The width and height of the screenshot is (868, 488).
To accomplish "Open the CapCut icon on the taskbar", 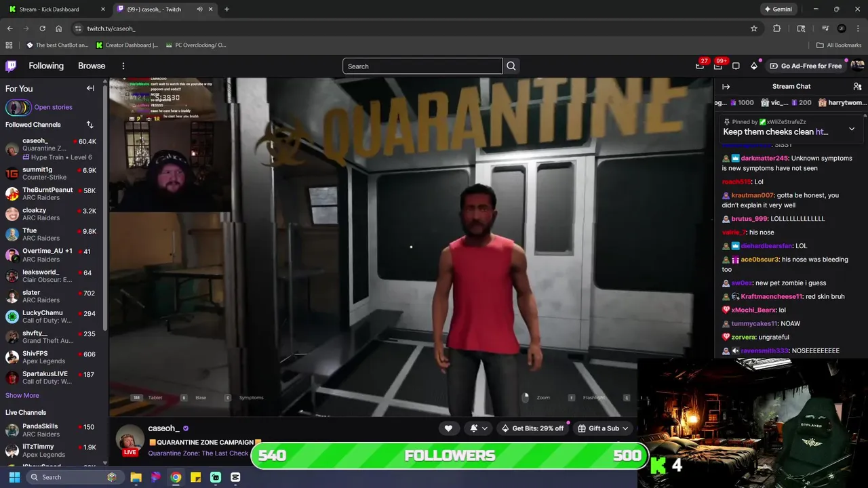I will pyautogui.click(x=235, y=477).
